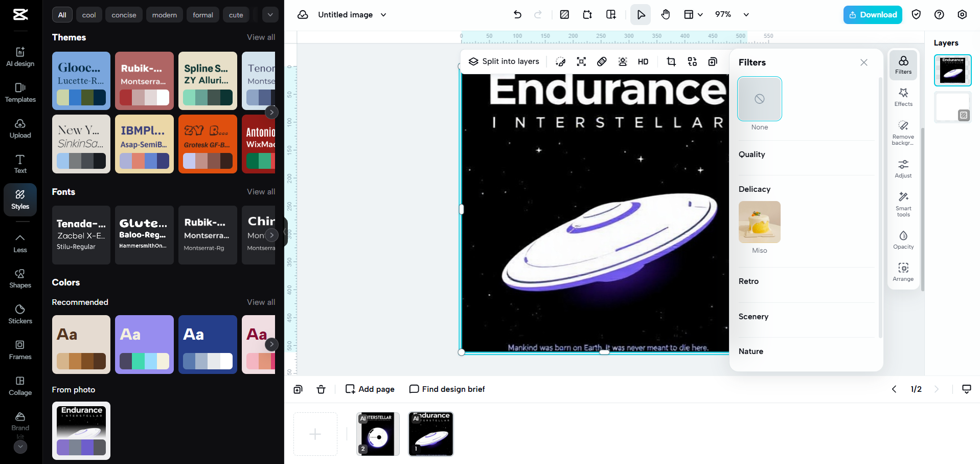The height and width of the screenshot is (464, 980).
Task: Select the Endurance page thumbnail
Action: tap(430, 434)
